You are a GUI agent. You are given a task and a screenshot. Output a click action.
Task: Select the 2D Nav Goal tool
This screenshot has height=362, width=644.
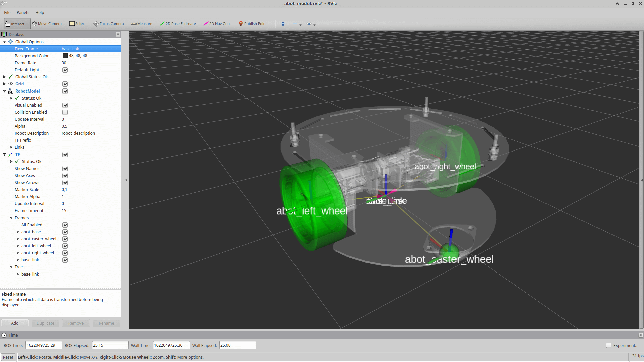(218, 23)
